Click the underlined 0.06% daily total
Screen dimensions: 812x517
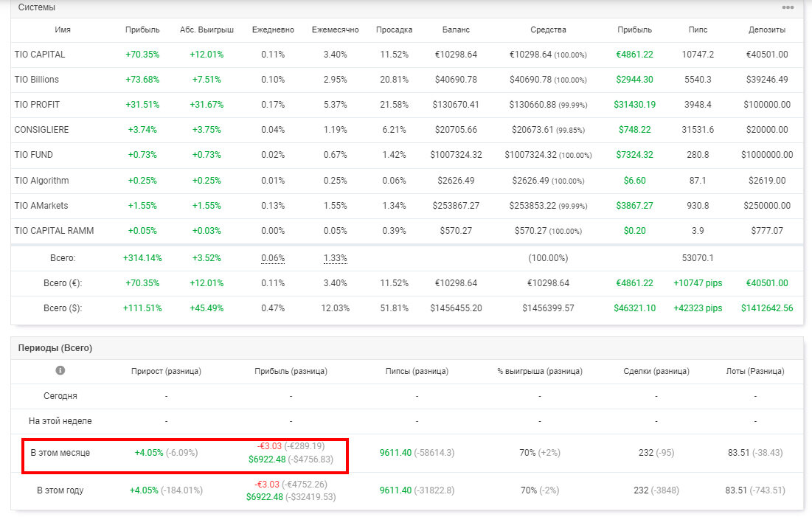(x=273, y=258)
